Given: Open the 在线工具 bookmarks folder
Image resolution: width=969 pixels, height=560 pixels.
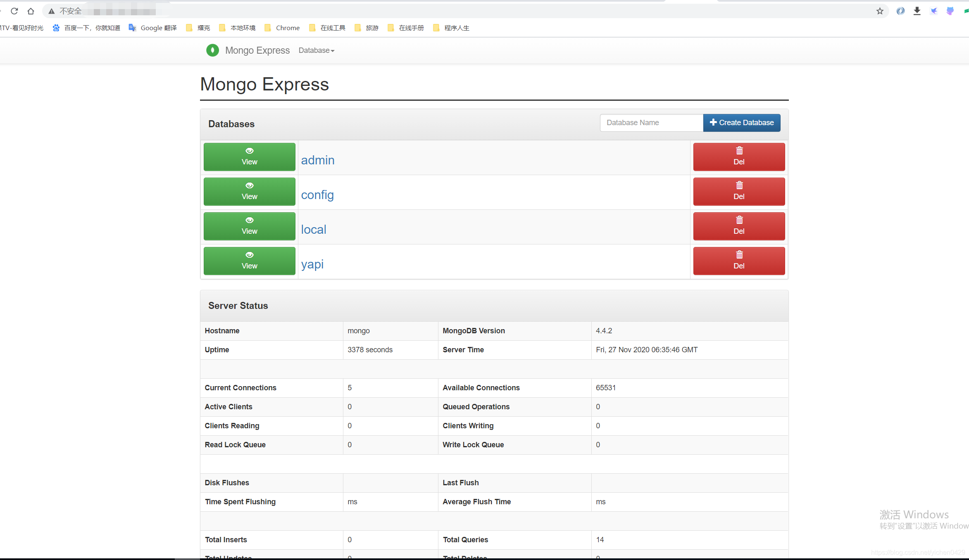Looking at the screenshot, I should (x=327, y=28).
